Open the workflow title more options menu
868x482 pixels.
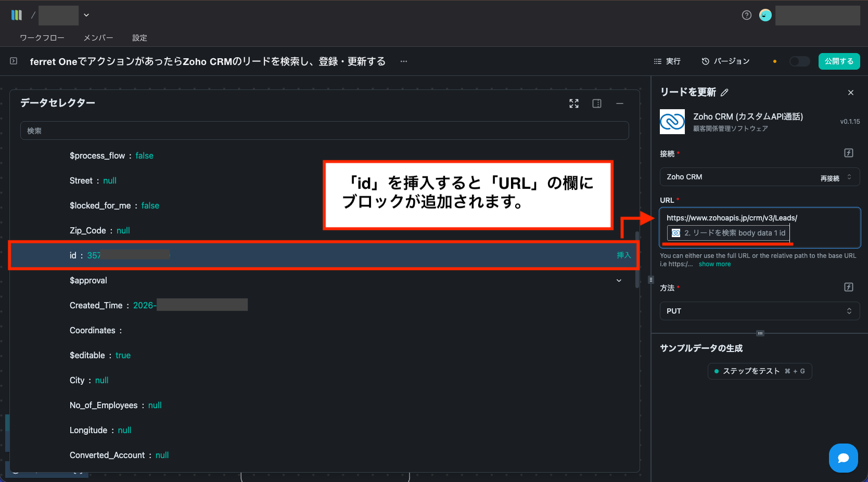(404, 61)
